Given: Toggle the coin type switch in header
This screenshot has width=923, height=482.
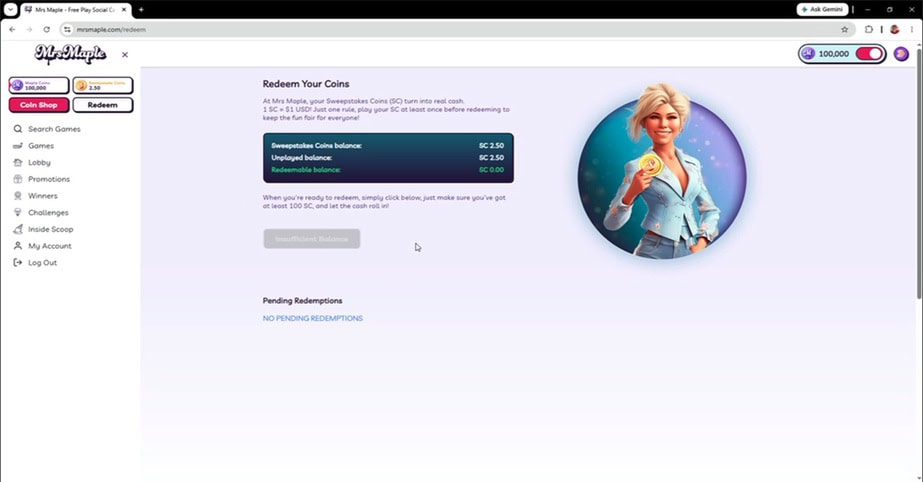Looking at the screenshot, I should point(869,54).
